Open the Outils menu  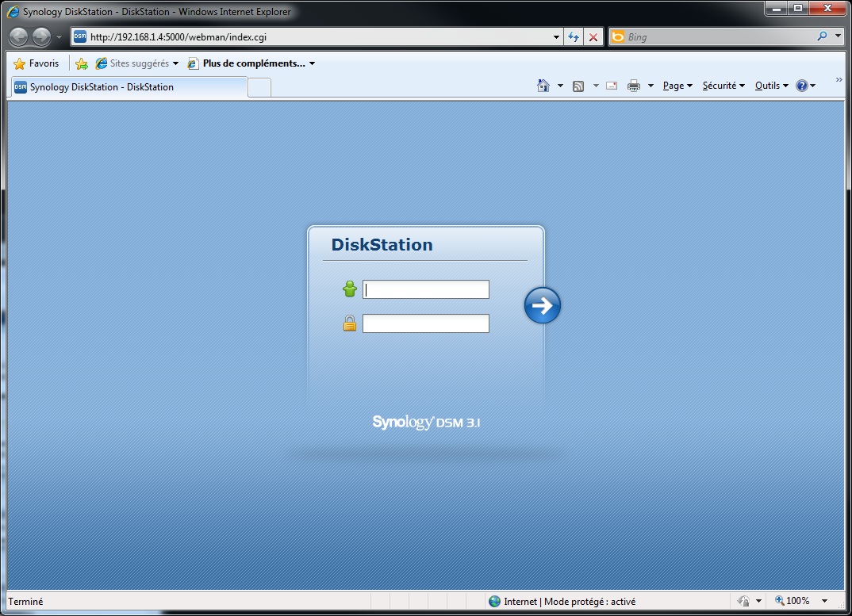[x=772, y=86]
